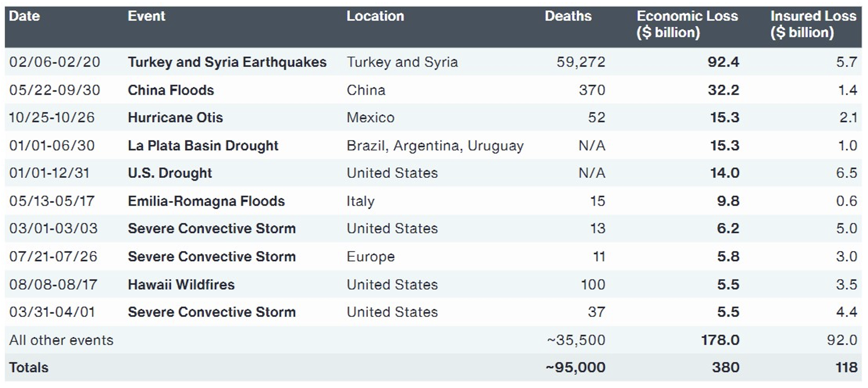Select the China Floods event name
Viewport: 868px width, 388px height.
[171, 90]
